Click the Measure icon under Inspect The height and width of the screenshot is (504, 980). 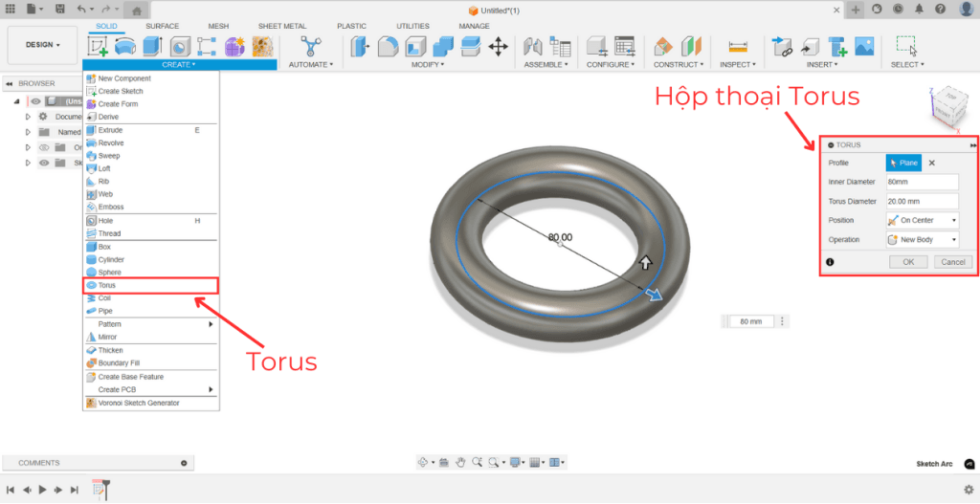(x=737, y=46)
